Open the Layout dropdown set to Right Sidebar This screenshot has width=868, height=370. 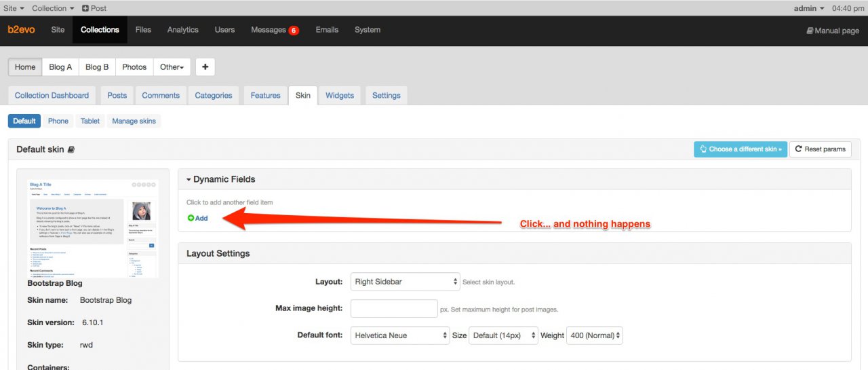point(406,282)
